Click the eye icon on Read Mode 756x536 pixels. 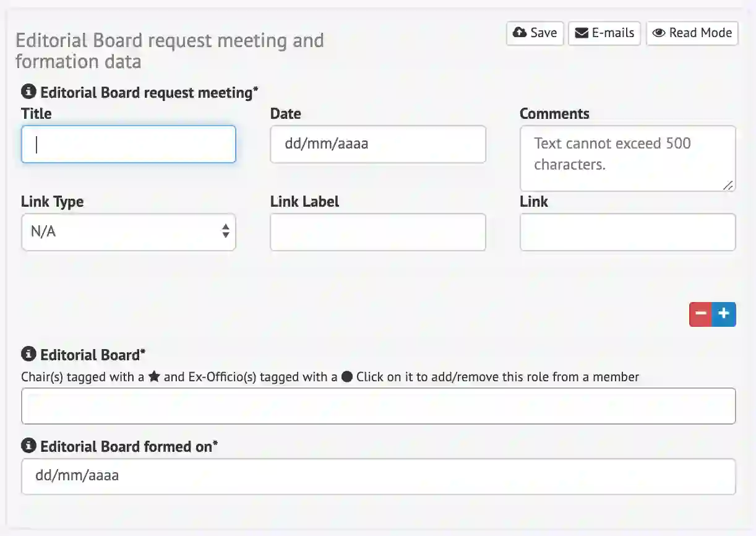(659, 33)
